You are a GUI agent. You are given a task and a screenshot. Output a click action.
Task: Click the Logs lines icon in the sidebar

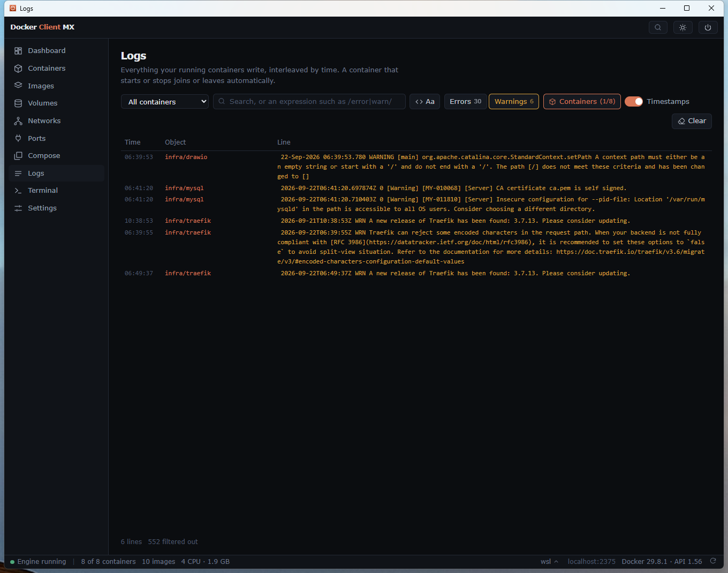point(18,174)
